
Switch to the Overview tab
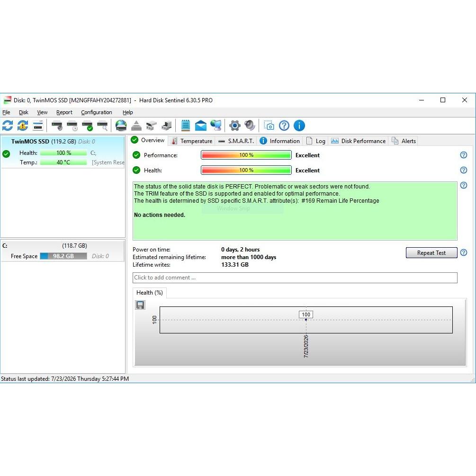pos(148,140)
